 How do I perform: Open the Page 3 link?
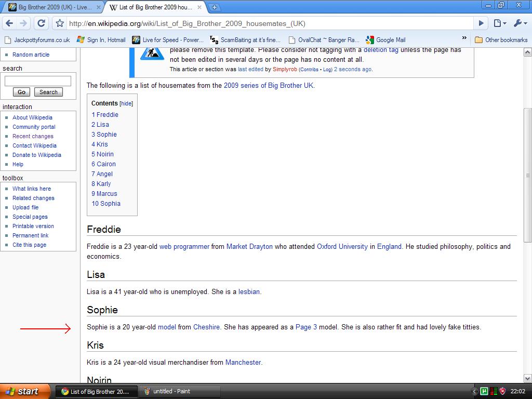tap(306, 327)
